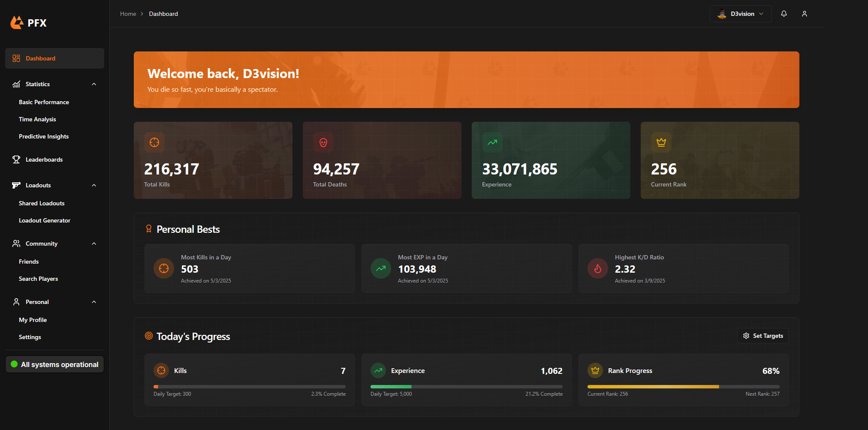Click the Community people icon
868x430 pixels.
[x=16, y=243]
